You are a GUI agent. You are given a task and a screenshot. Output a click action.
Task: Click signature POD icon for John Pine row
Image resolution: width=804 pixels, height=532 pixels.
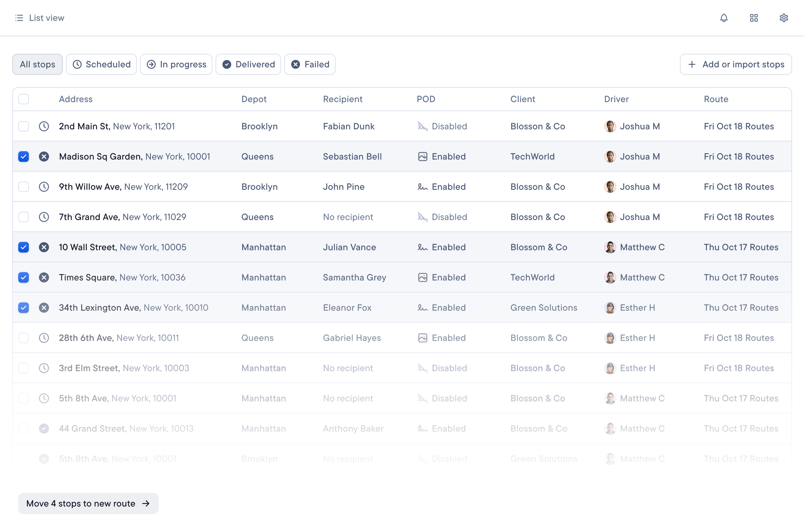(422, 187)
